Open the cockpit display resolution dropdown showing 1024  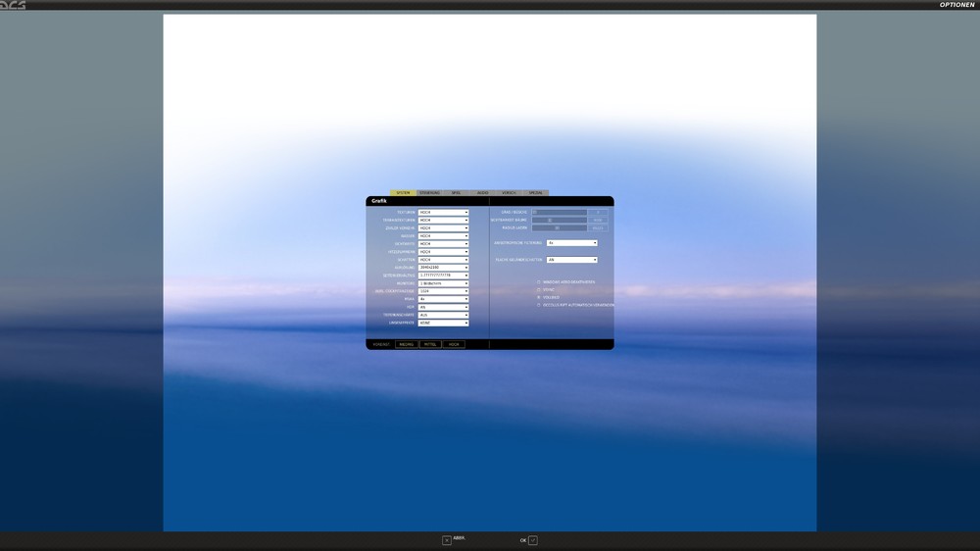[443, 291]
